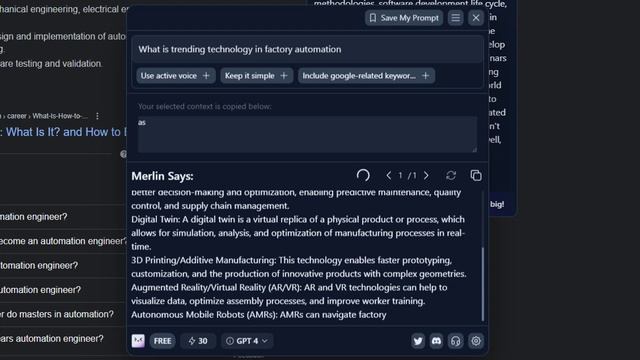640x360 pixels.
Task: Click the Save My Prompt button
Action: [x=404, y=18]
